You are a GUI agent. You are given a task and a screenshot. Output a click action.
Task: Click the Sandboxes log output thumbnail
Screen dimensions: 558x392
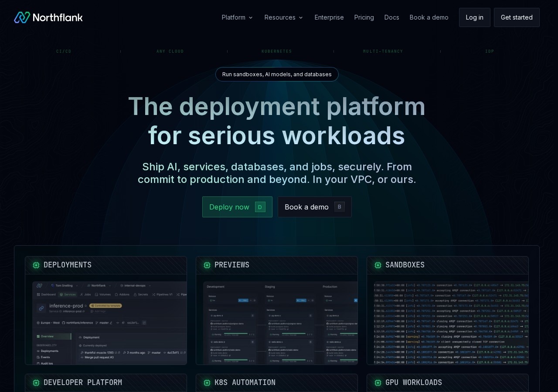click(451, 323)
